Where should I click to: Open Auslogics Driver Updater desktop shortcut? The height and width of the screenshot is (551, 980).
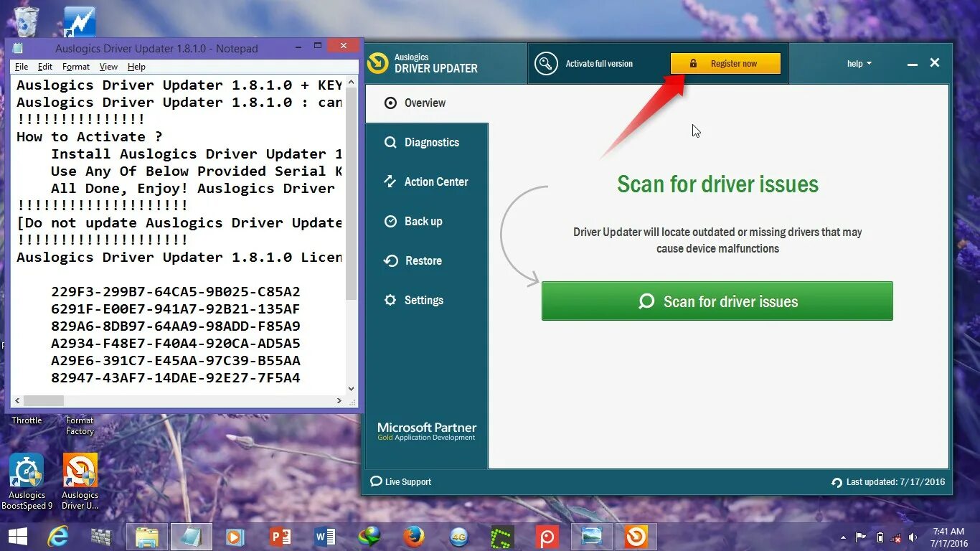[80, 481]
